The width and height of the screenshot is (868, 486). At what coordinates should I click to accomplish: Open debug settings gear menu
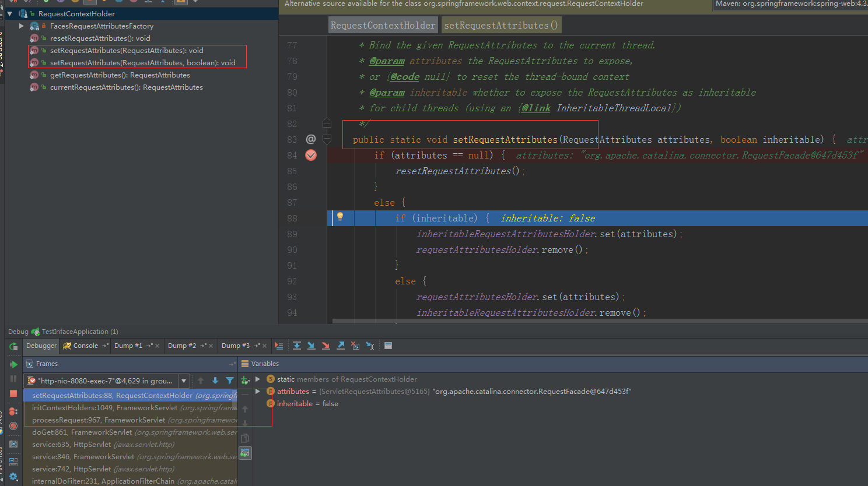tap(13, 477)
